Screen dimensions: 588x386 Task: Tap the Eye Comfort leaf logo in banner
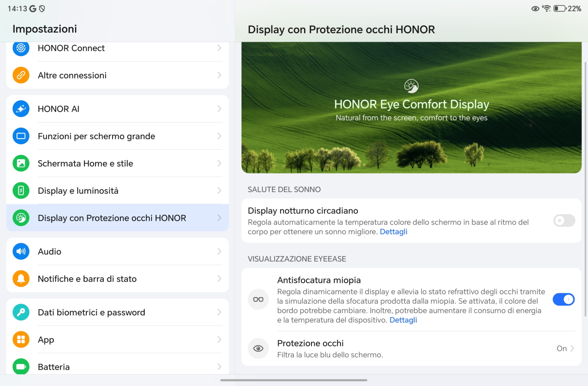point(411,86)
